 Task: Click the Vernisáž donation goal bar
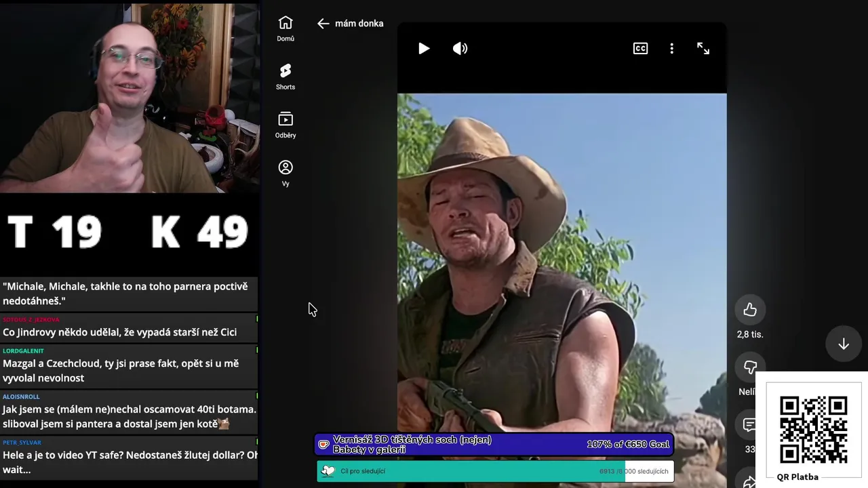[x=494, y=445]
